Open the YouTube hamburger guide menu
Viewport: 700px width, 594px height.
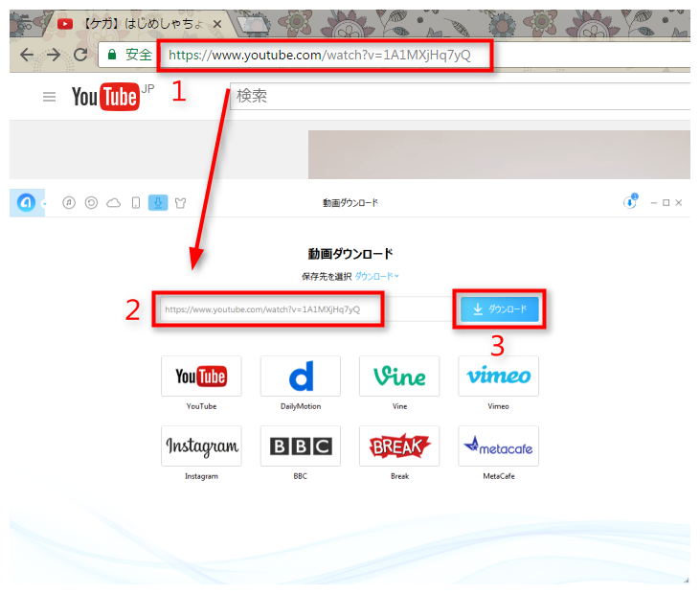pyautogui.click(x=49, y=97)
